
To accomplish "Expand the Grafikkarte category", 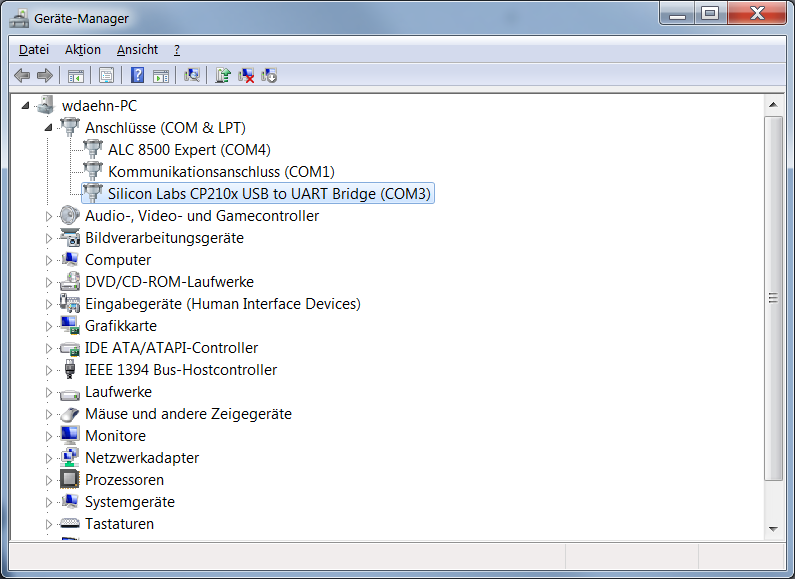I will pos(48,326).
